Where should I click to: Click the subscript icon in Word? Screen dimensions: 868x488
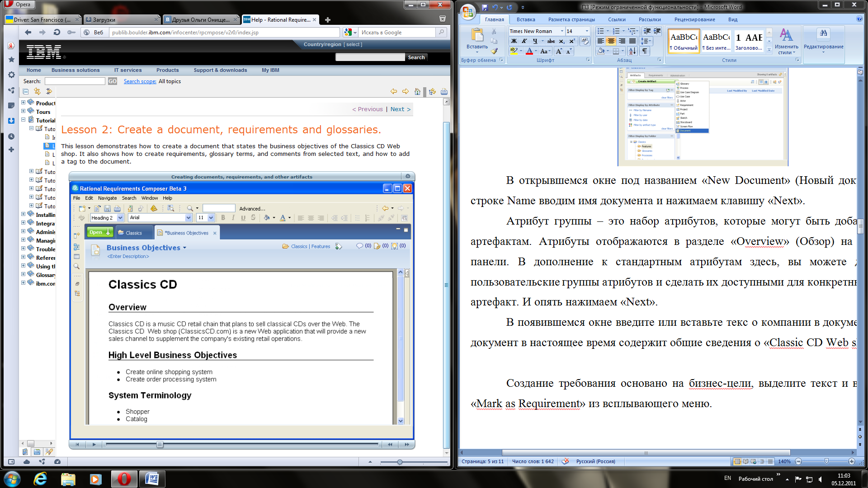(x=561, y=41)
